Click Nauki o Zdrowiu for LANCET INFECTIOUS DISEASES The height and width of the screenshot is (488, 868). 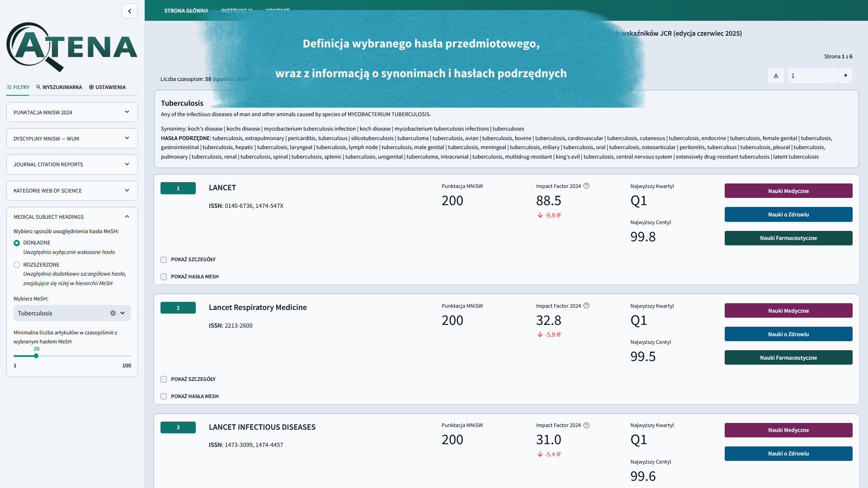(788, 454)
